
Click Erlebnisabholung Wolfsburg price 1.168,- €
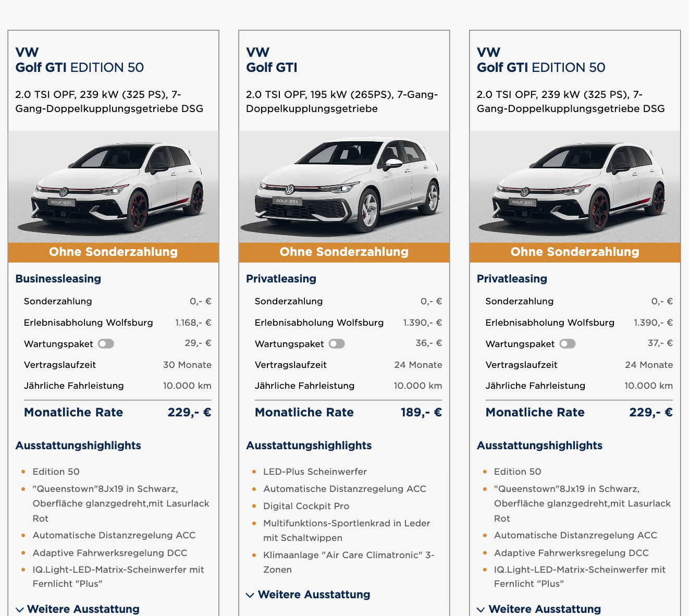193,323
